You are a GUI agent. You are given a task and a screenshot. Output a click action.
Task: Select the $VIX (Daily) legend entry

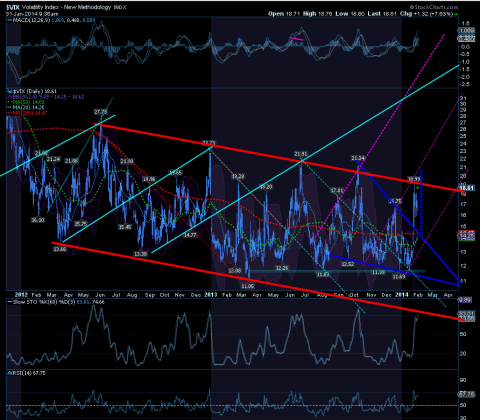click(32, 91)
